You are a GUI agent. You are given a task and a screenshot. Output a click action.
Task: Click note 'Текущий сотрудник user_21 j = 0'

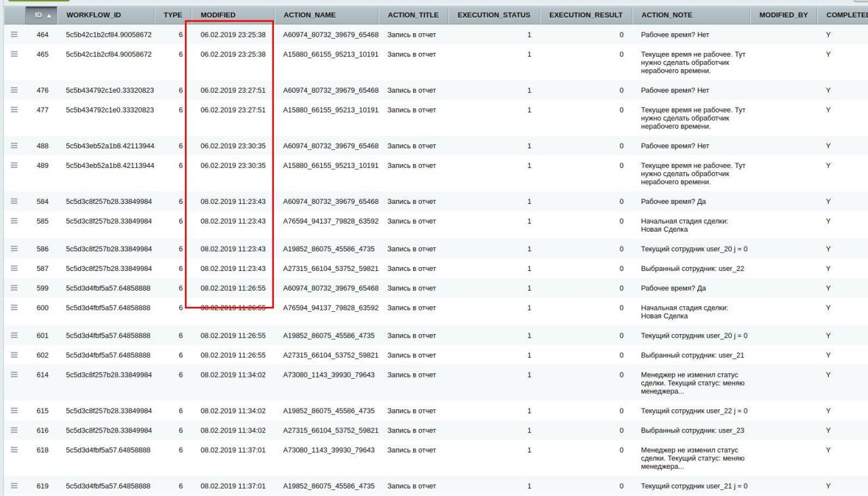tap(694, 486)
